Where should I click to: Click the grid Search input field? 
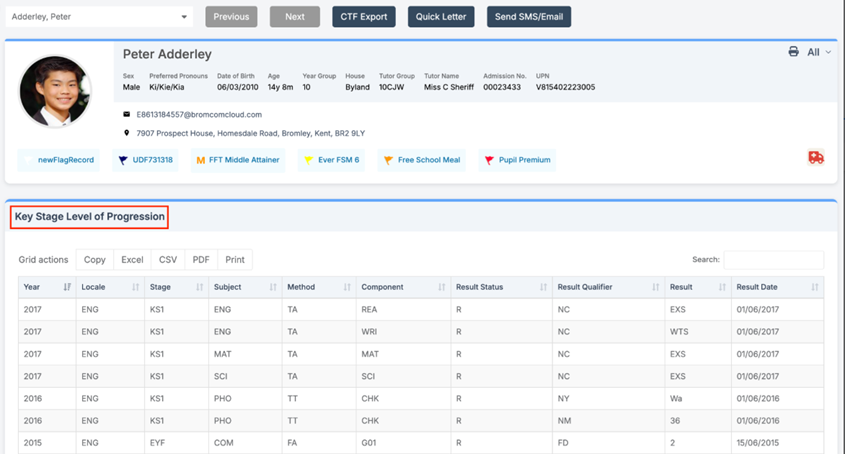(x=773, y=260)
